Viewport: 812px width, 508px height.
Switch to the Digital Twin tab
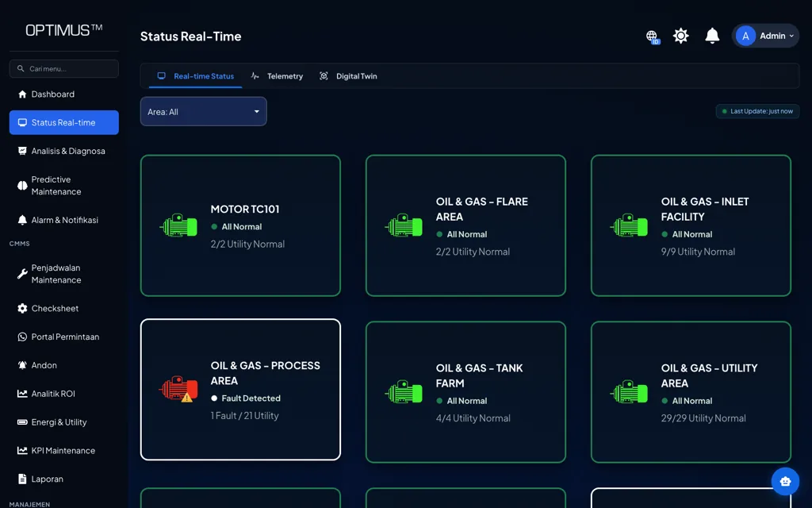349,76
